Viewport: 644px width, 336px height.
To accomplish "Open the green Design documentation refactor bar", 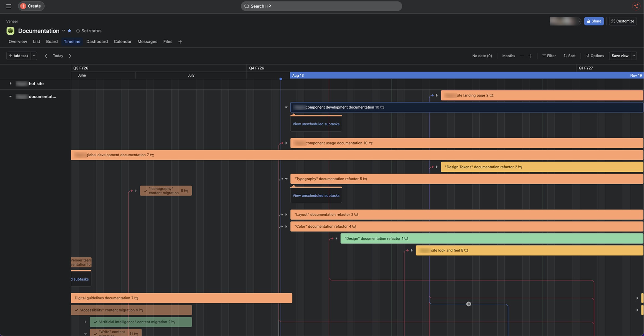I will pyautogui.click(x=492, y=238).
